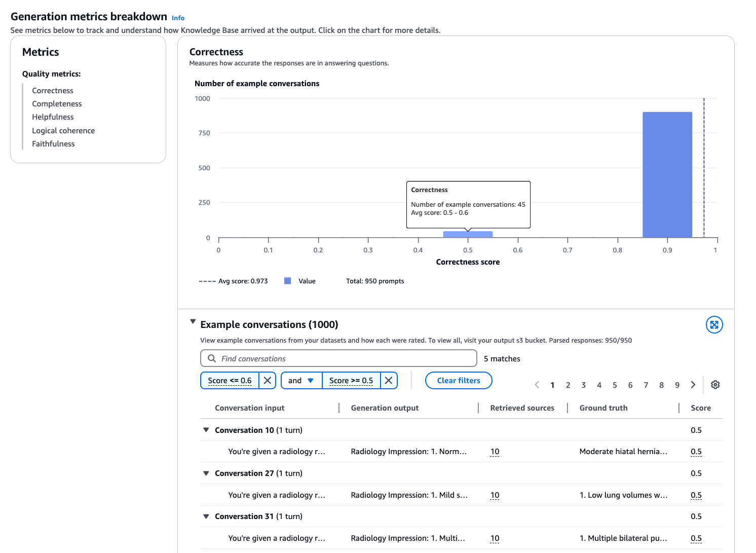Collapse Conversation 27
This screenshot has width=756, height=553.
pyautogui.click(x=206, y=472)
